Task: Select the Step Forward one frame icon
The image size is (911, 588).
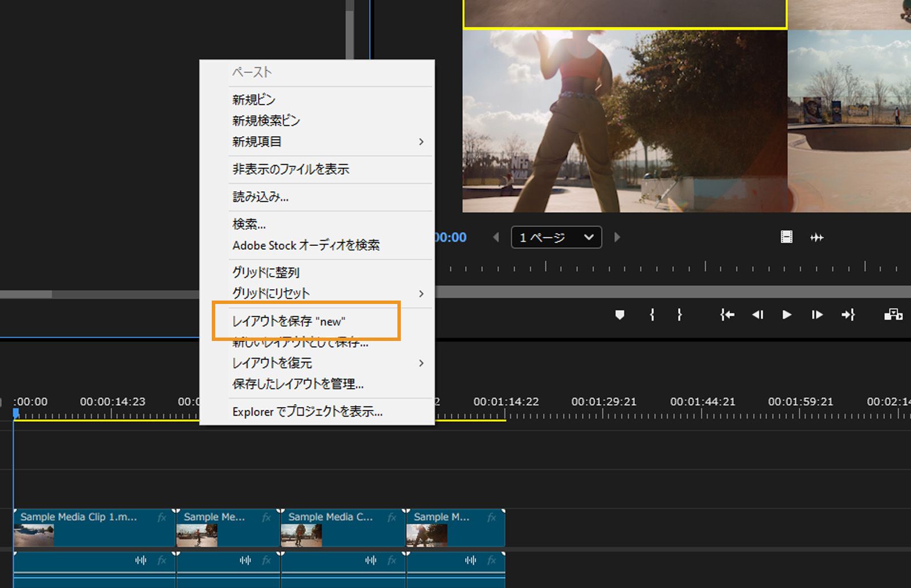Action: click(x=817, y=315)
